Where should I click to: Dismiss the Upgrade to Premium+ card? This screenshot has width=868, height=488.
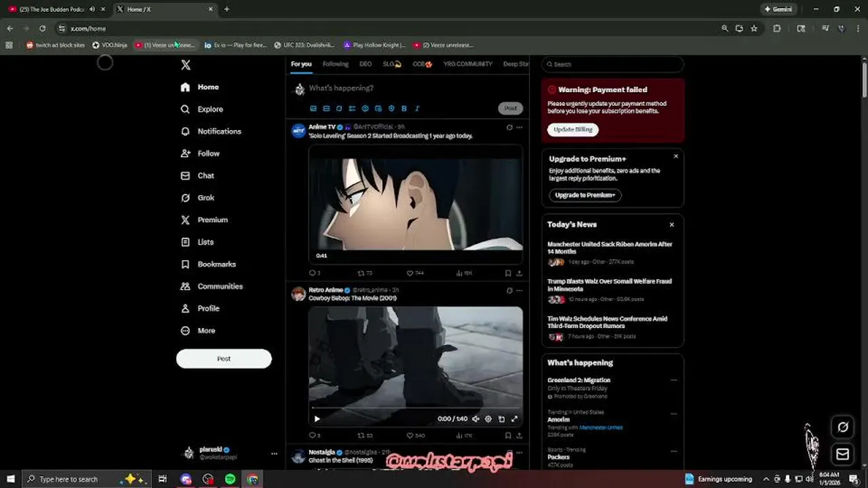(x=675, y=157)
